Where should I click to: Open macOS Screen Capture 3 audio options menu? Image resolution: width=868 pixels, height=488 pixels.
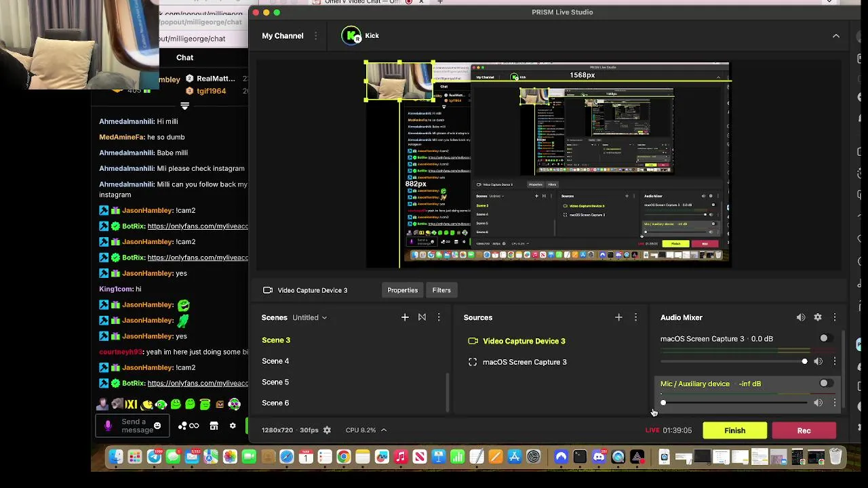coord(835,361)
